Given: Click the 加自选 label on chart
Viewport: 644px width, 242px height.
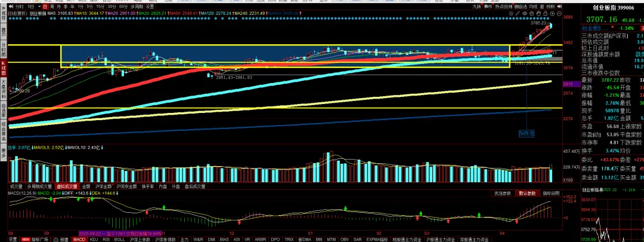Looking at the screenshot, I should pyautogui.click(x=526, y=133).
